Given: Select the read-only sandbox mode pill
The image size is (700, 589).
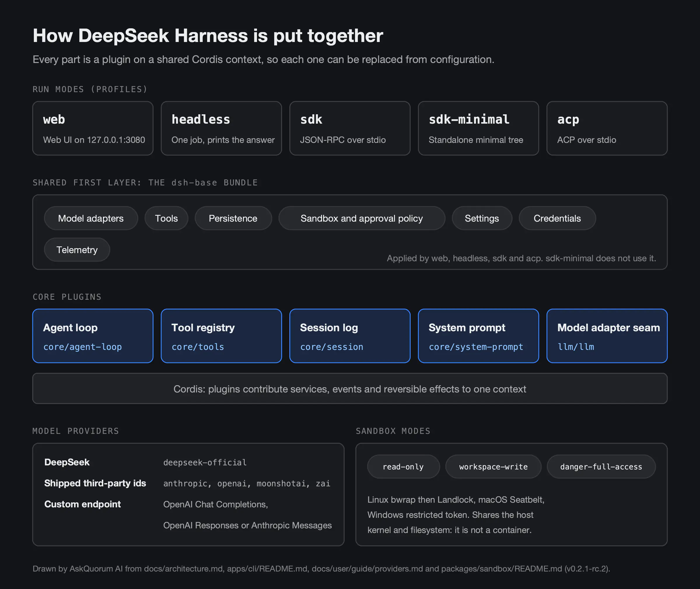Looking at the screenshot, I should (x=403, y=467).
